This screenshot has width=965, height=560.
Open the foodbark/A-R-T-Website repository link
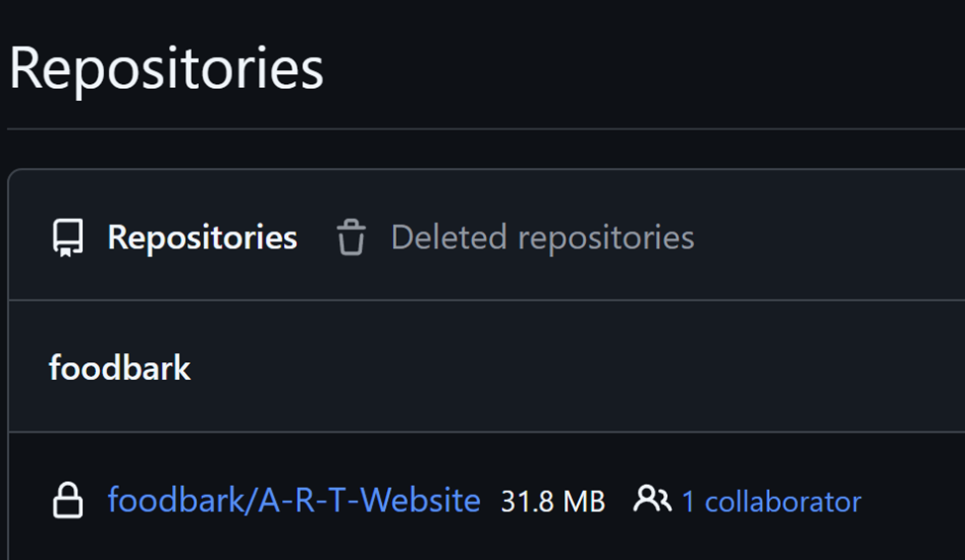(x=294, y=501)
